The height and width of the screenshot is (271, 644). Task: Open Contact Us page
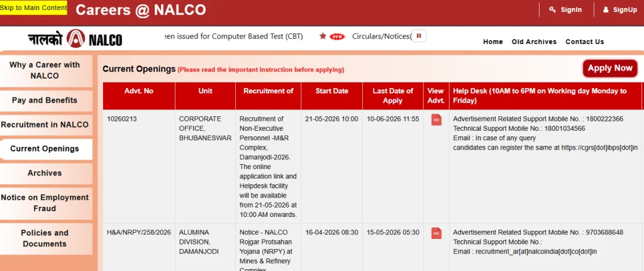click(584, 41)
